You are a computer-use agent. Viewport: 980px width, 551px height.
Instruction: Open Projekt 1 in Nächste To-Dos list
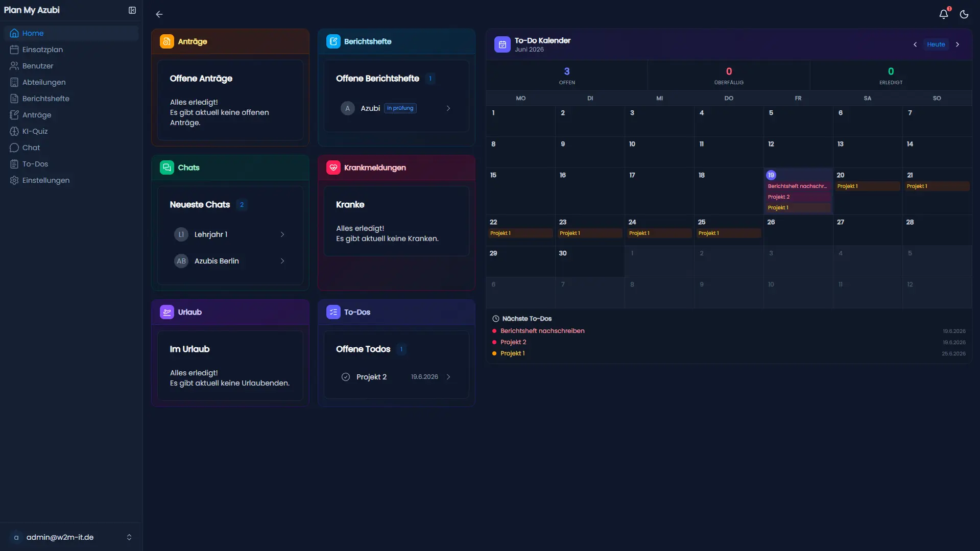pyautogui.click(x=513, y=353)
